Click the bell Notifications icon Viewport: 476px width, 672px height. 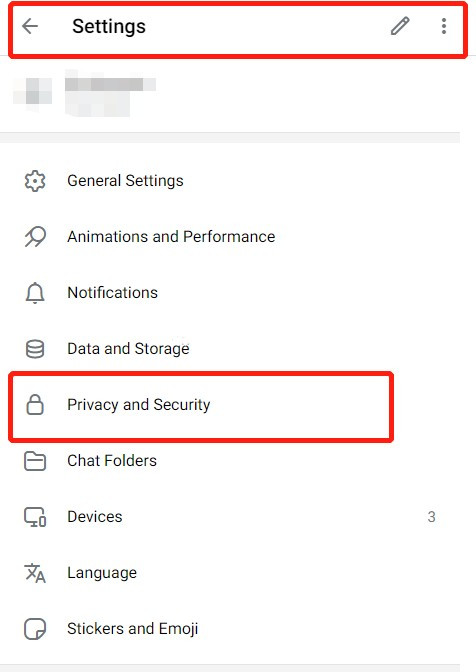coord(35,293)
